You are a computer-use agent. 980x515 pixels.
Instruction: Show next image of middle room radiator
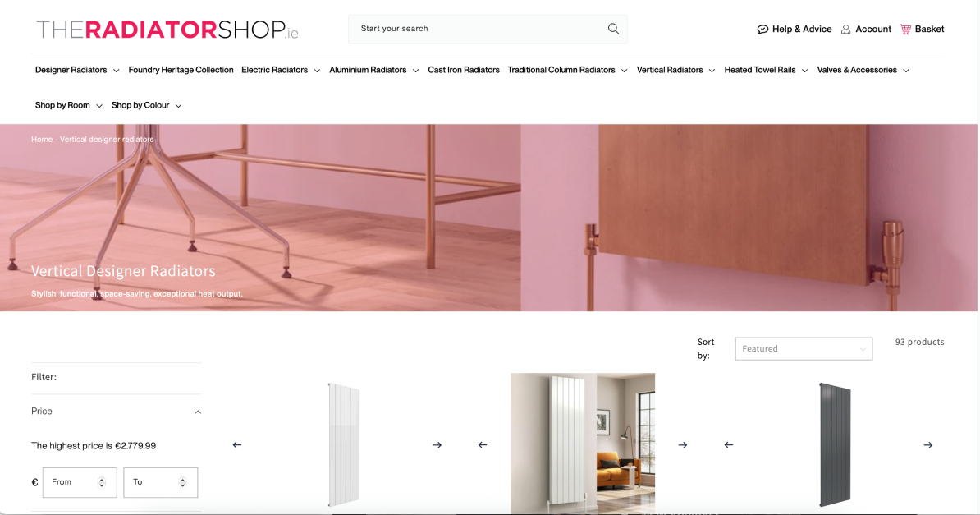pyautogui.click(x=683, y=445)
